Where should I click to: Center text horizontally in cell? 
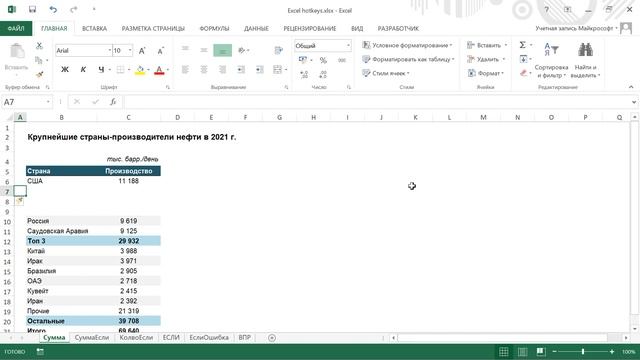click(x=204, y=70)
